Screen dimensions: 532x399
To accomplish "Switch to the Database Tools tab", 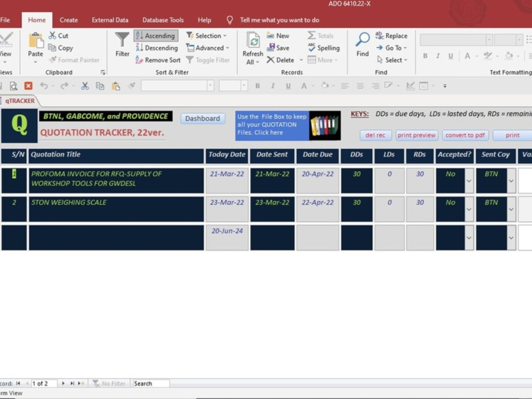I will click(x=163, y=20).
